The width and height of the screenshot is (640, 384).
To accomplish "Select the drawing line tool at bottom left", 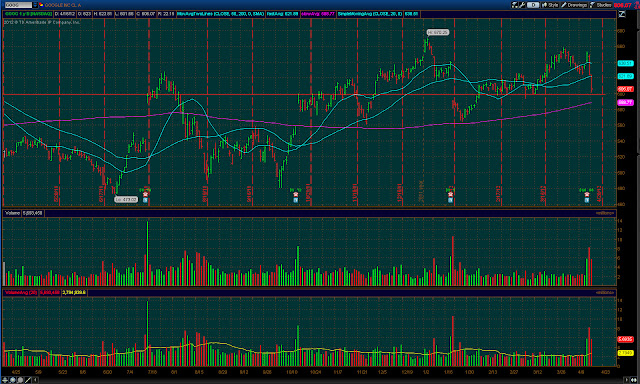I will 28,380.
